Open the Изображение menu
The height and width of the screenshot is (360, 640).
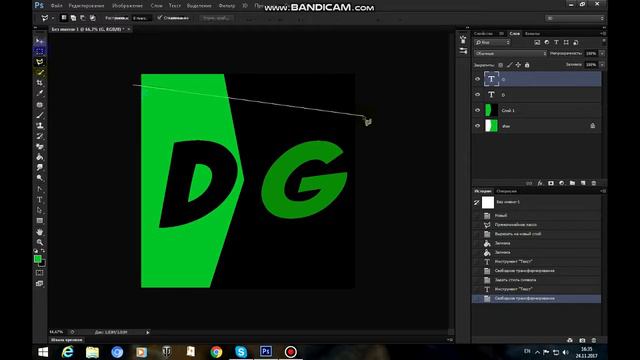coord(127,6)
